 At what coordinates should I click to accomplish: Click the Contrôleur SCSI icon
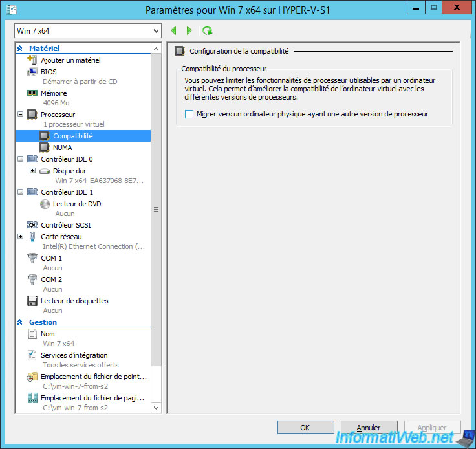[x=32, y=225]
